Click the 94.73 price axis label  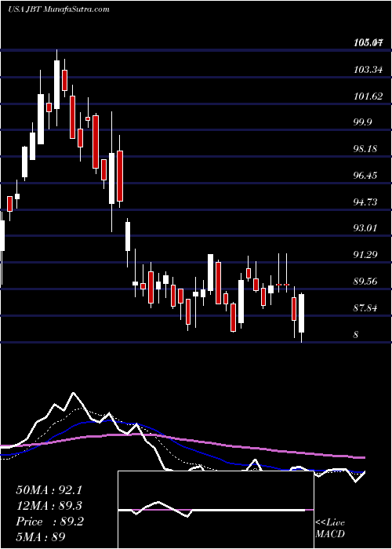365,202
